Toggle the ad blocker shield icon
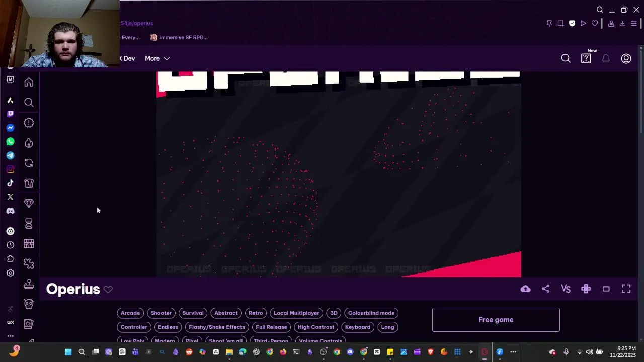644x362 pixels. 572,23
